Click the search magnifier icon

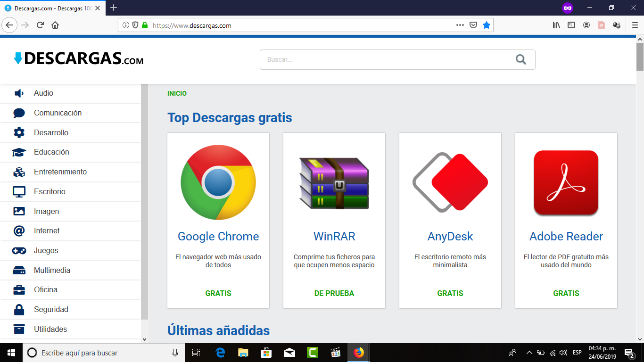(x=520, y=59)
